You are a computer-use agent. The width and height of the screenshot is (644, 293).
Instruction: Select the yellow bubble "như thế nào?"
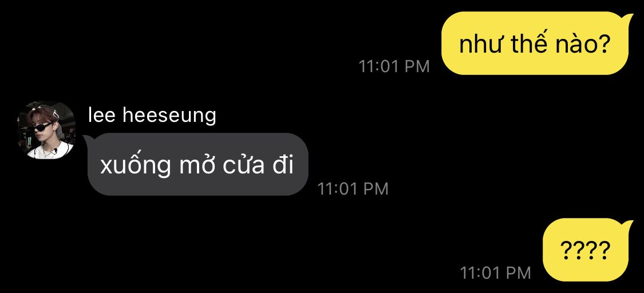point(535,43)
